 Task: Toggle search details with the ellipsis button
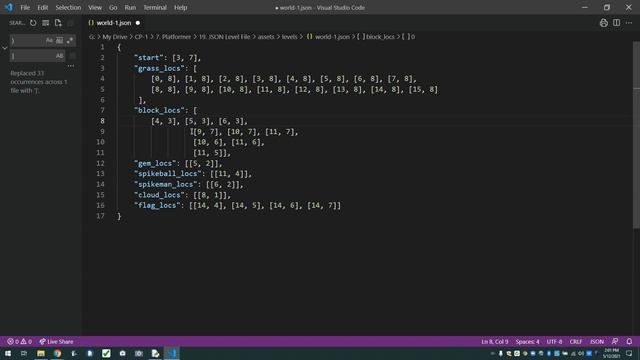point(71,66)
